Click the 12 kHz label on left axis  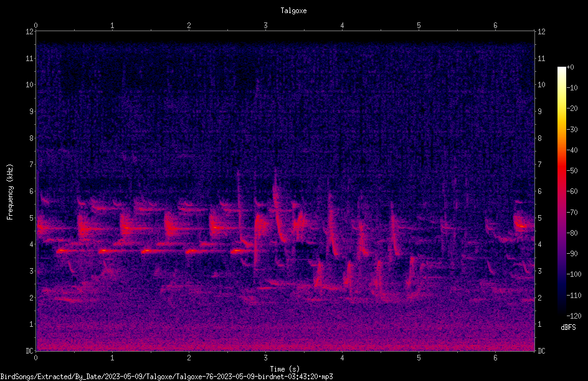click(30, 32)
